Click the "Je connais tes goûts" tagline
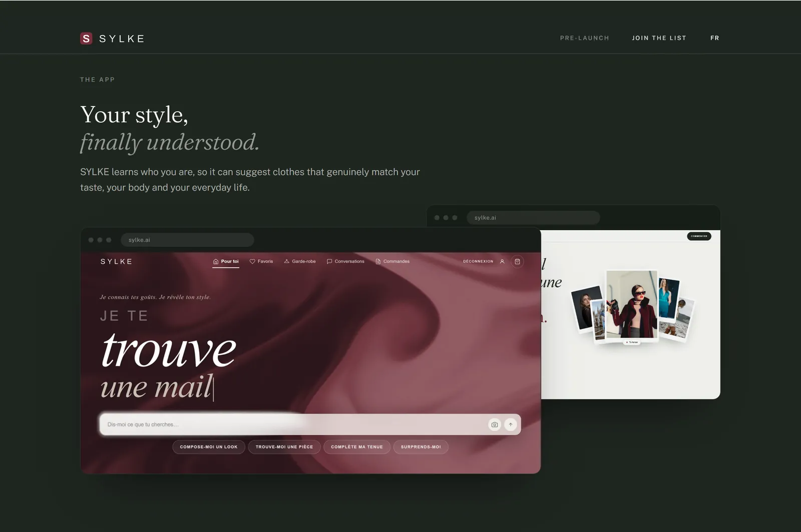The height and width of the screenshot is (532, 801). pyautogui.click(x=155, y=297)
